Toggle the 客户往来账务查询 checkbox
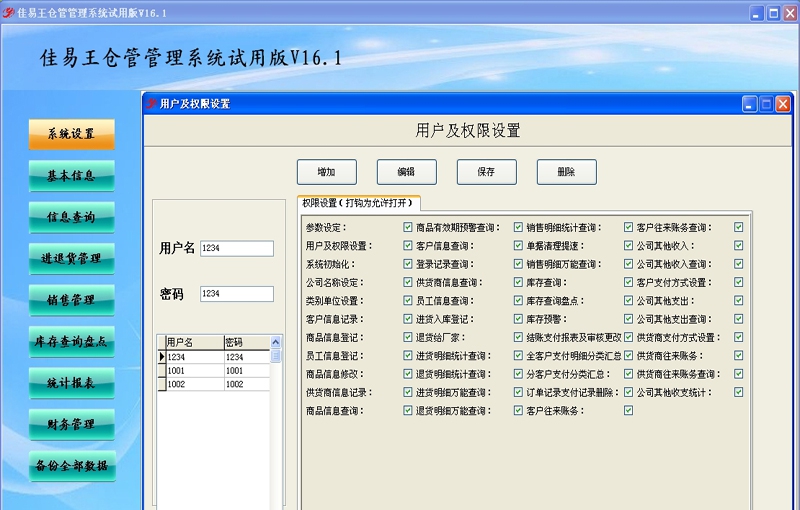 click(738, 227)
